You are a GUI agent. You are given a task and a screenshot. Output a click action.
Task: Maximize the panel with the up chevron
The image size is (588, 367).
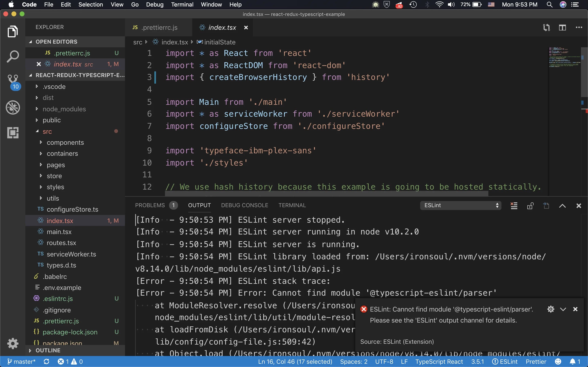(562, 206)
